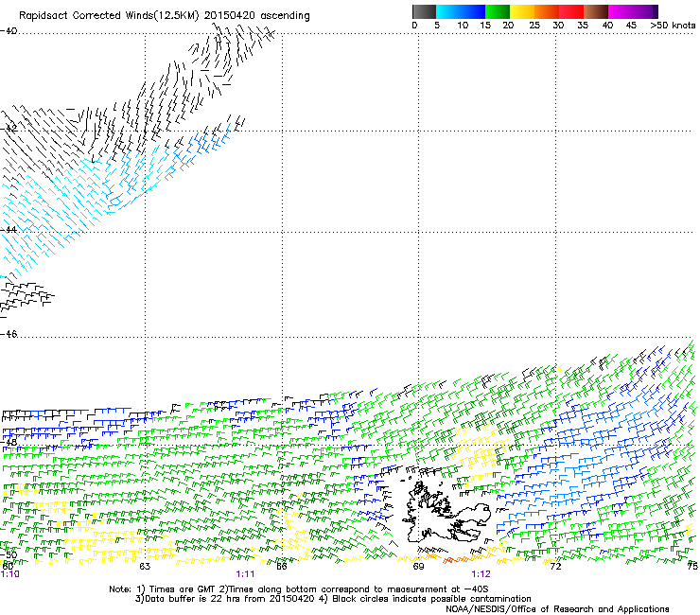The height and width of the screenshot is (615, 700).
Task: Pick the magenta-purple 40–50 knot legend color
Action: (633, 11)
